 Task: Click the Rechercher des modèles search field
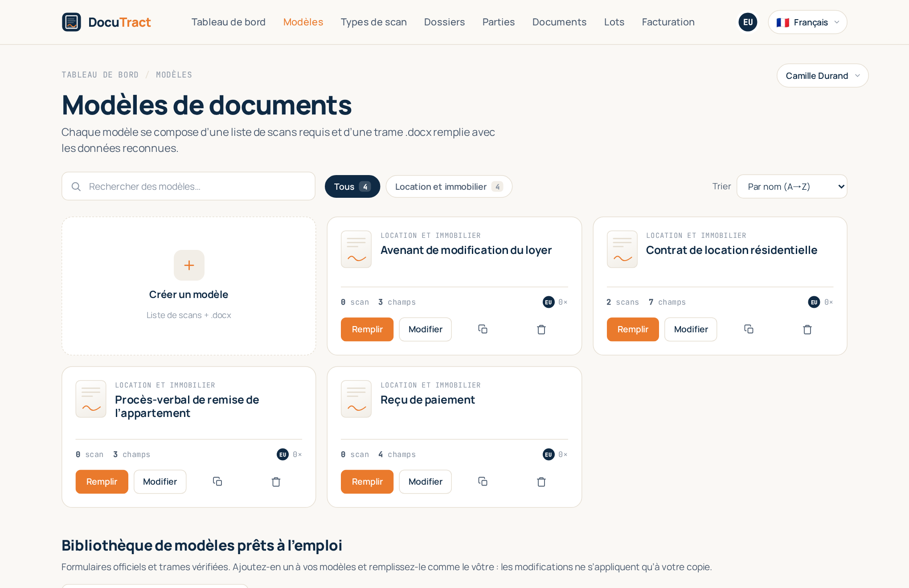point(188,186)
